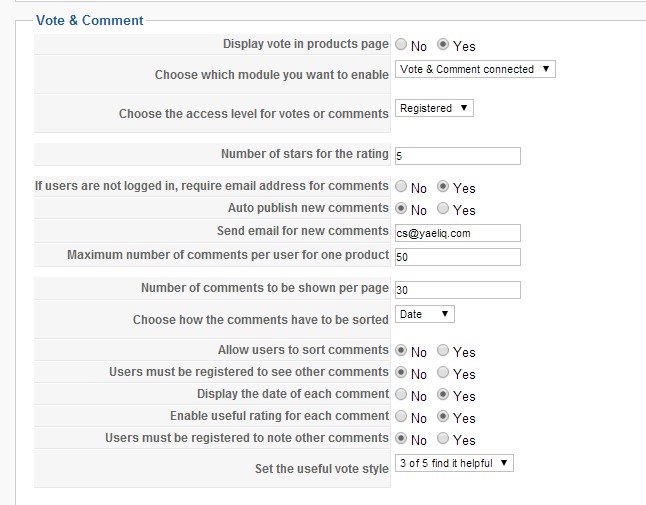
Task: Choose No for registered to see other comments
Action: [401, 374]
